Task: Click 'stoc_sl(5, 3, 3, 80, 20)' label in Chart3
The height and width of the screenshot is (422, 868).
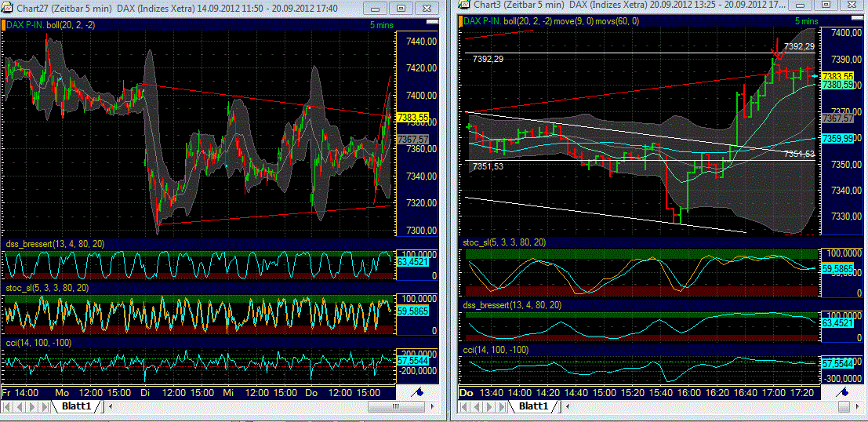Action: (x=504, y=242)
